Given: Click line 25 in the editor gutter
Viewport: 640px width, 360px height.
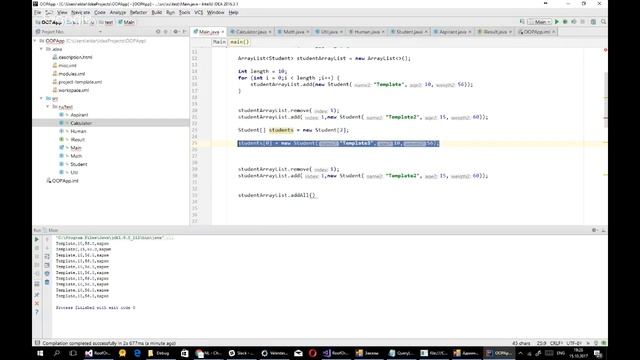Looking at the screenshot, I should coord(195,143).
